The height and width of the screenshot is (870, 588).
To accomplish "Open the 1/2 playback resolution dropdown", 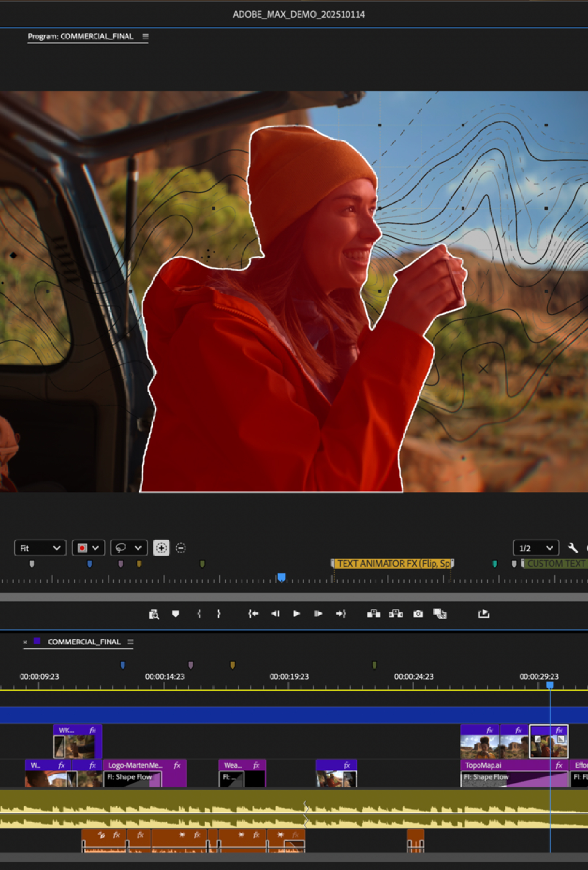I will tap(536, 548).
